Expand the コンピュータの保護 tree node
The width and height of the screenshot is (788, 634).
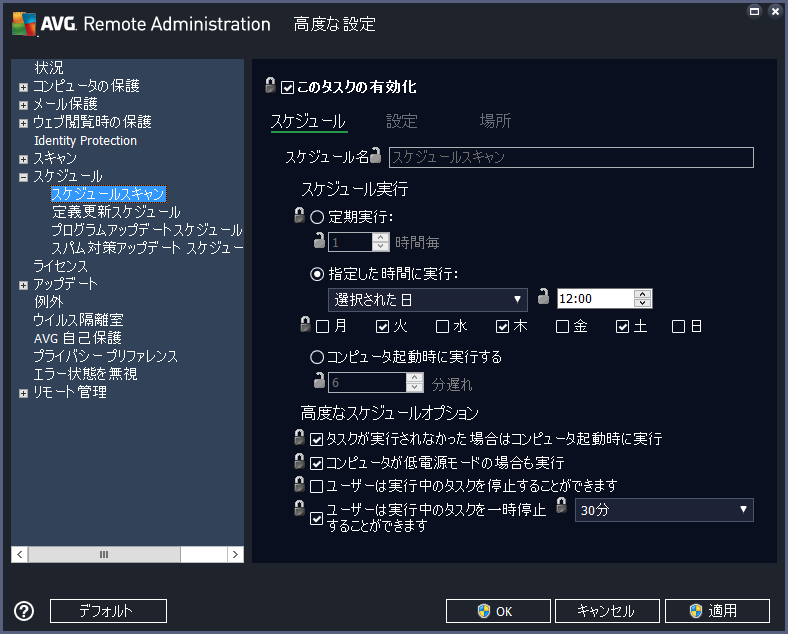click(23, 87)
